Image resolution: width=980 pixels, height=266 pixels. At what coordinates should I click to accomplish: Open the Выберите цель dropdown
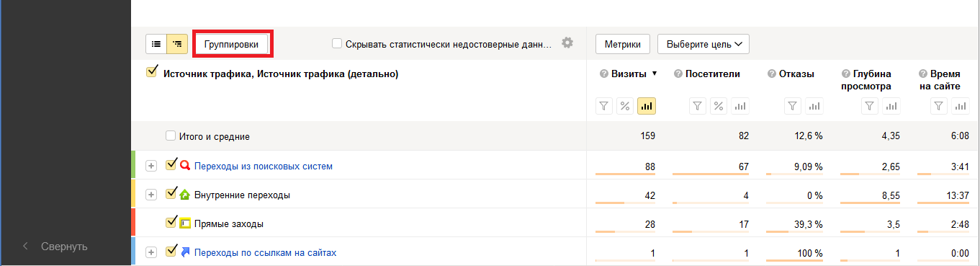[x=703, y=44]
